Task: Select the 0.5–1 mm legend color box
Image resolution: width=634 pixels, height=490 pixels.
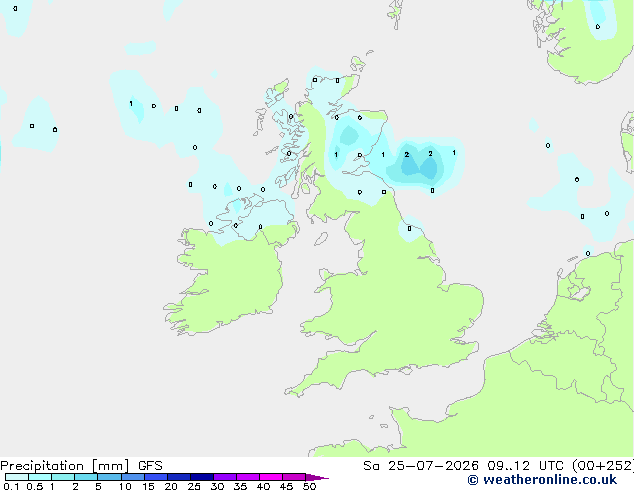Action: (40, 477)
